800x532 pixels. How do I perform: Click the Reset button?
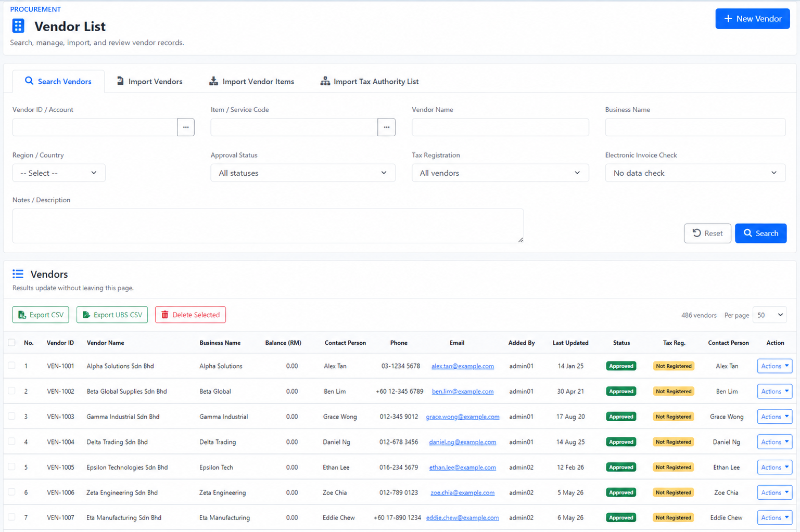point(707,233)
